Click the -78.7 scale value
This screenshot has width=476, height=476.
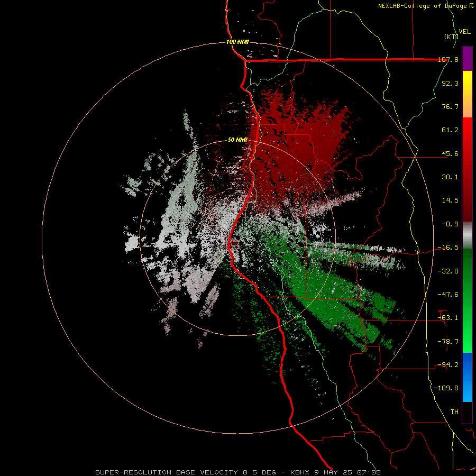point(448,341)
